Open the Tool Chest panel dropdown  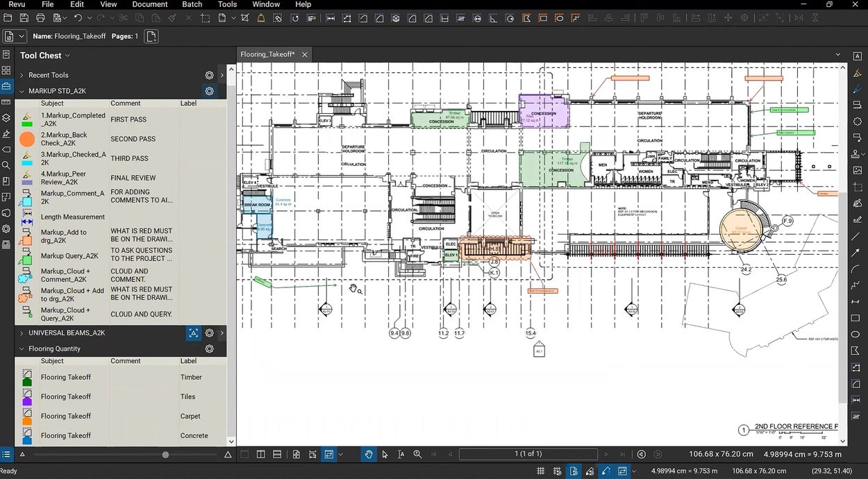[67, 56]
